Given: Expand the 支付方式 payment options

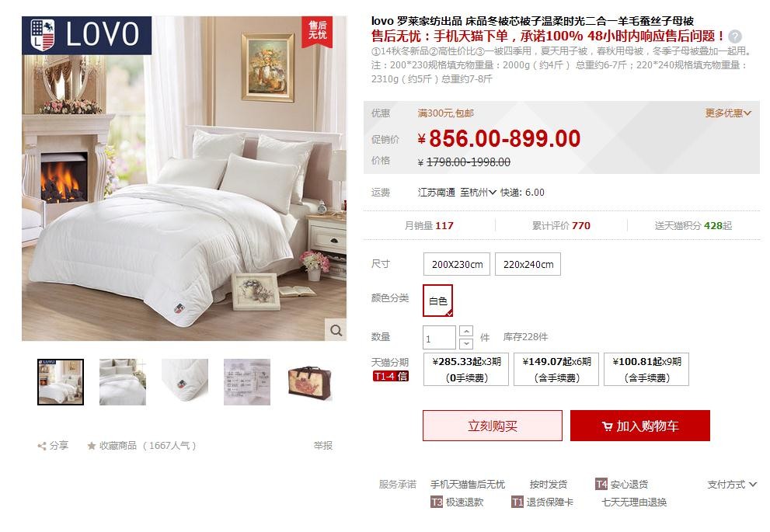Looking at the screenshot, I should pyautogui.click(x=732, y=485).
